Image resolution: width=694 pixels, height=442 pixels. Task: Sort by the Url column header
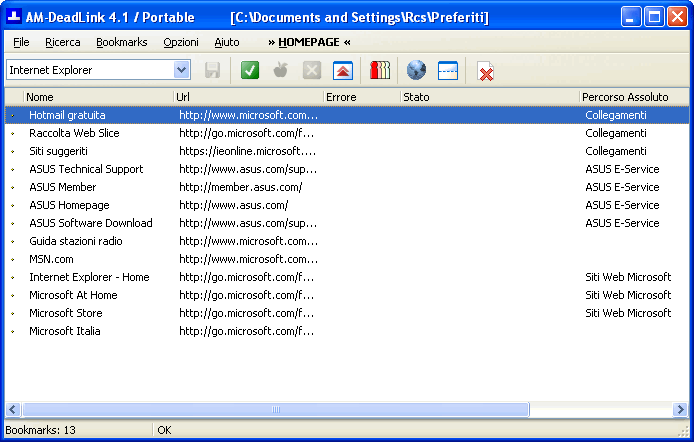click(248, 97)
